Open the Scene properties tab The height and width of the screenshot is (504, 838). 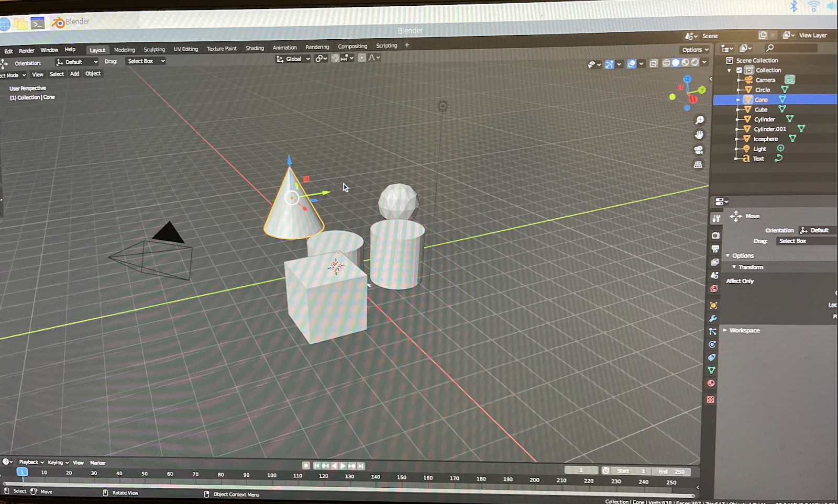tap(714, 275)
